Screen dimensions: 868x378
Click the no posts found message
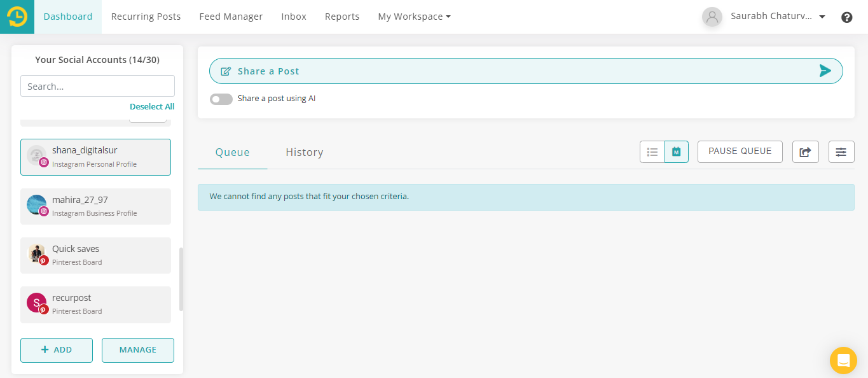pyautogui.click(x=526, y=197)
